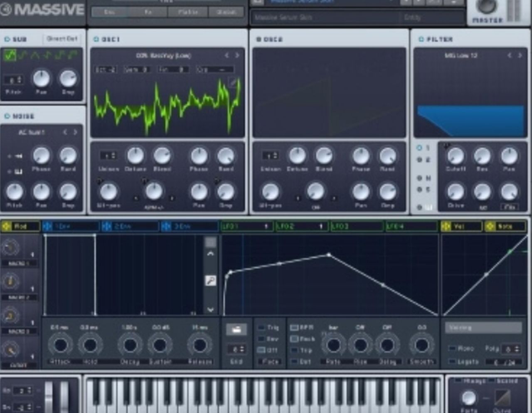
Task: Click the Poly voice count stepper
Action: click(x=511, y=349)
